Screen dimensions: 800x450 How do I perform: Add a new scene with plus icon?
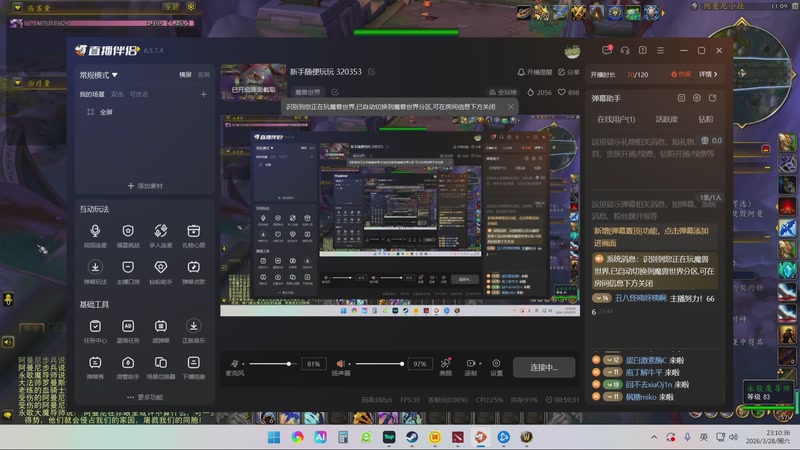(x=204, y=94)
